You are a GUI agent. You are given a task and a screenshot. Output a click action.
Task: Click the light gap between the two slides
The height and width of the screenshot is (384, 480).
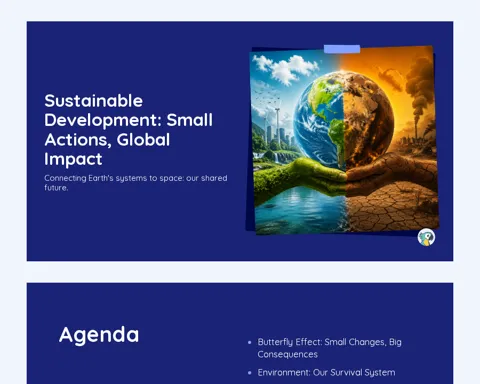(x=240, y=272)
